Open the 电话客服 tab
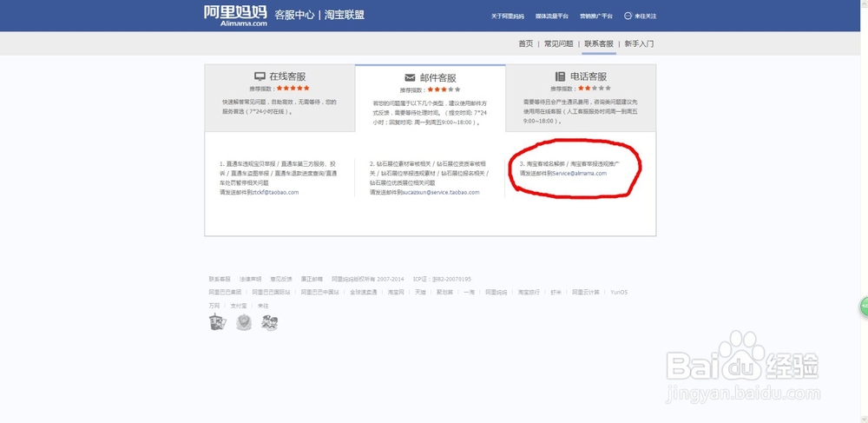 [x=581, y=98]
